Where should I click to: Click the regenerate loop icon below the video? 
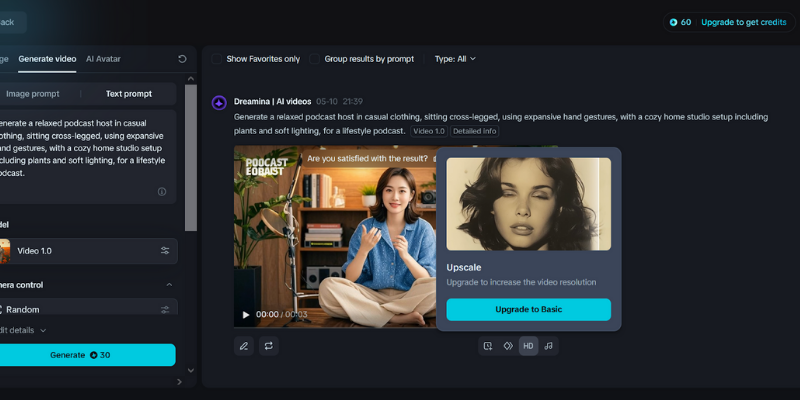coord(268,346)
